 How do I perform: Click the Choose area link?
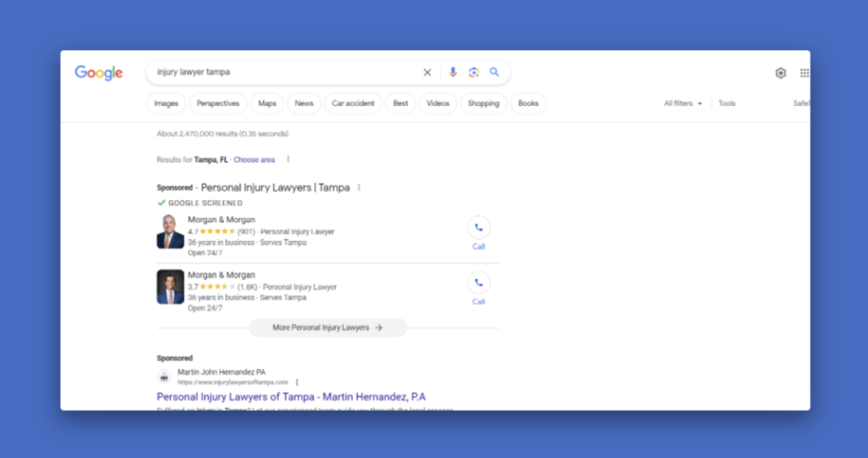254,159
